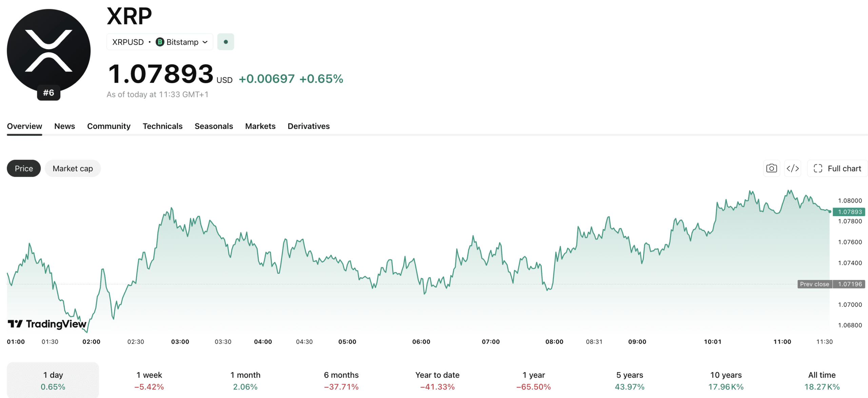This screenshot has width=868, height=398.
Task: Click the 06:00 time axis label
Action: (421, 342)
